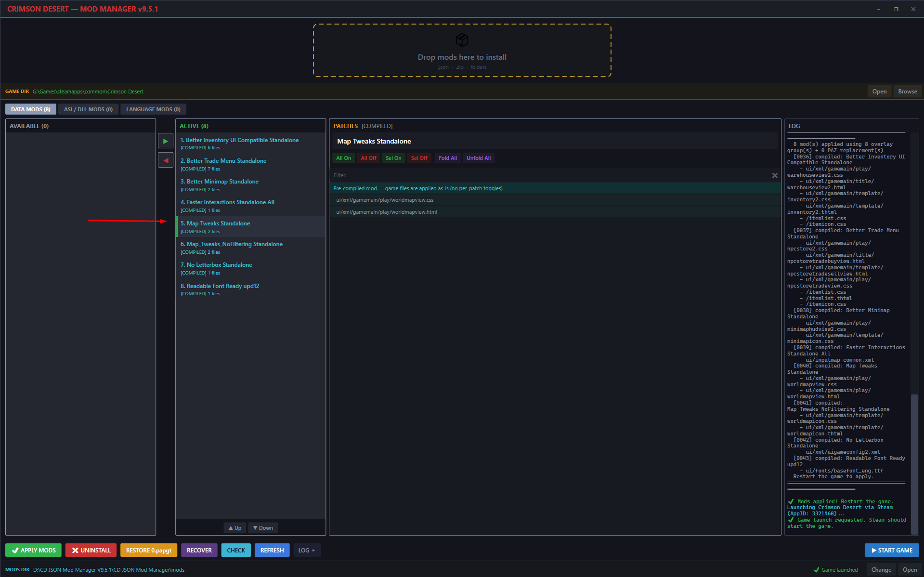Click worldmapview.html patch file entry

pos(555,212)
